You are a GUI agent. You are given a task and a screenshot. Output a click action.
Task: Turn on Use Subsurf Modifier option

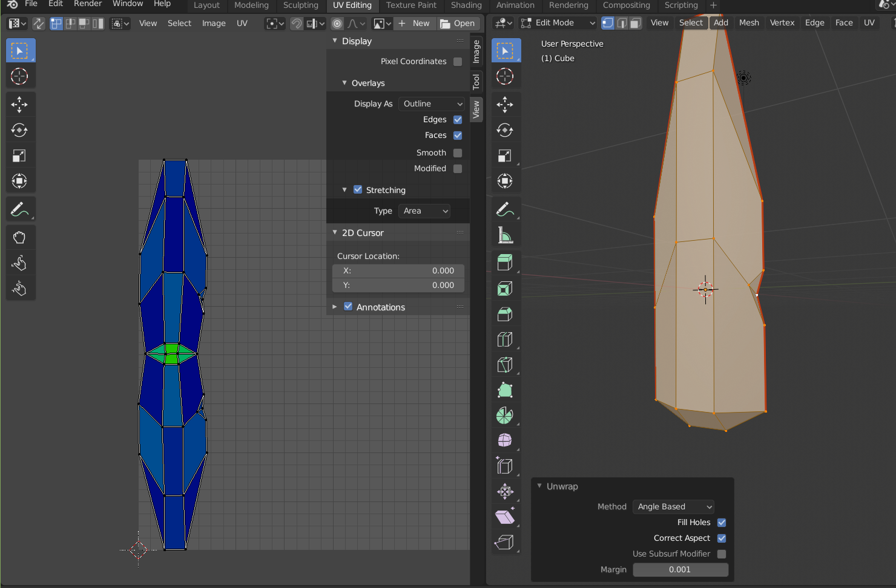point(722,554)
